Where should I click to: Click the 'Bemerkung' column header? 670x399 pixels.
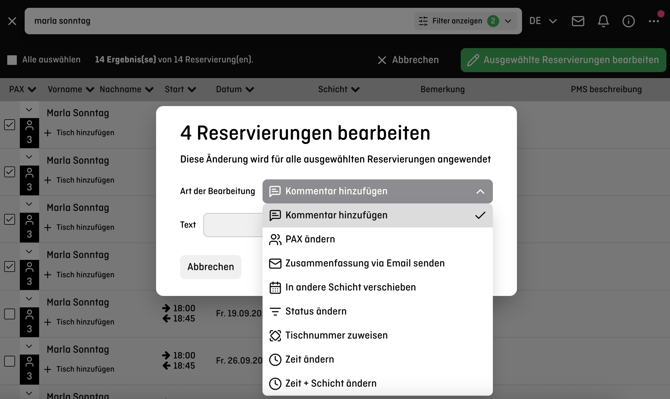point(442,89)
